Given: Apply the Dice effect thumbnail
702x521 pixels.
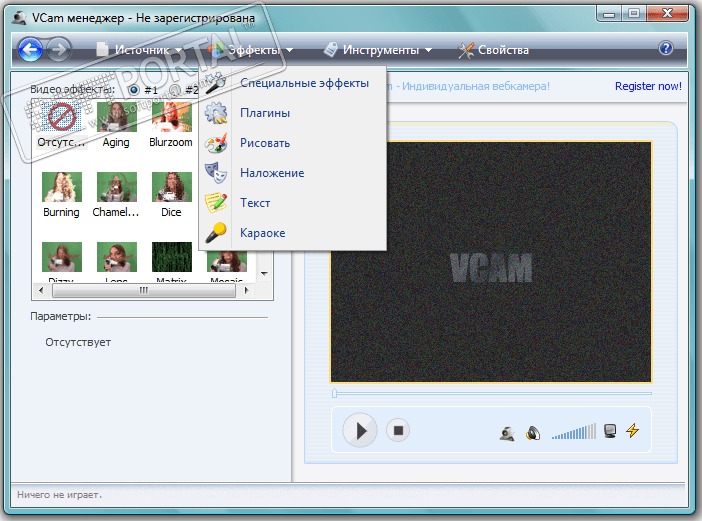Looking at the screenshot, I should pos(171,195).
